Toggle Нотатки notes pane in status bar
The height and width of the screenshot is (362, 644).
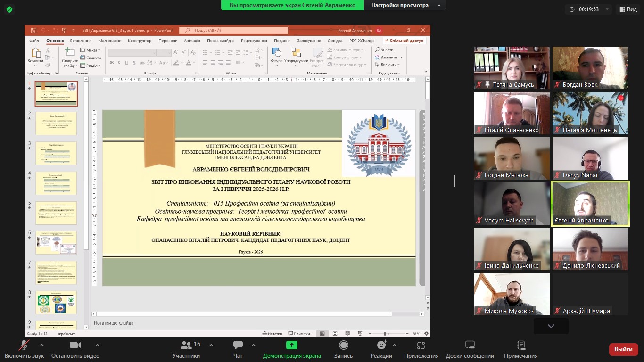click(272, 334)
